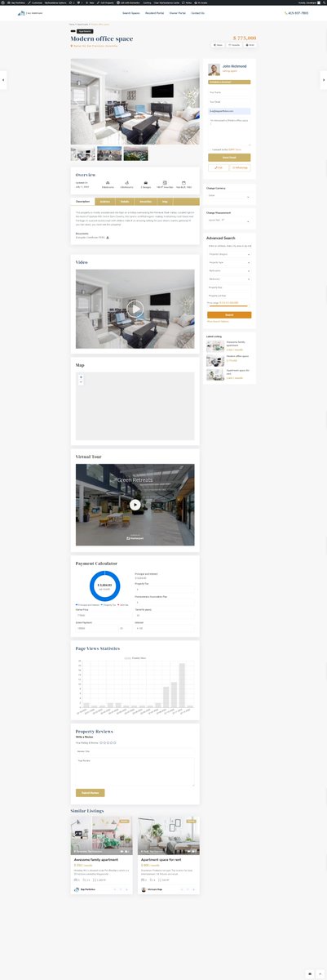Switch to the Details tab

[x=125, y=201]
